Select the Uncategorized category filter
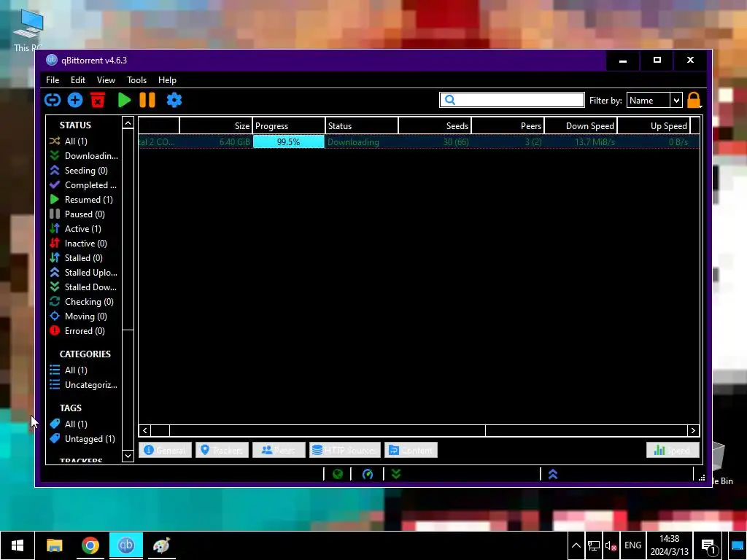The image size is (747, 560). click(x=83, y=385)
